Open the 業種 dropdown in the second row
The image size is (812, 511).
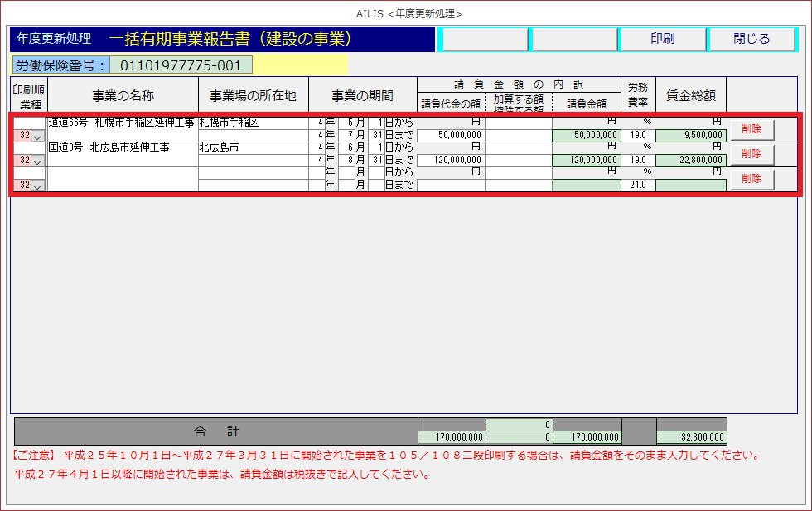tap(37, 161)
